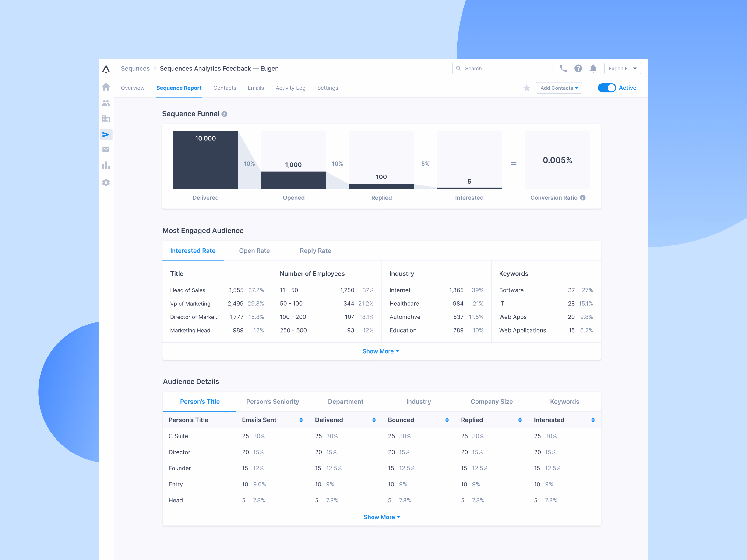Select the Person's Seniority tab
Viewport: 747px width, 560px height.
pyautogui.click(x=272, y=402)
